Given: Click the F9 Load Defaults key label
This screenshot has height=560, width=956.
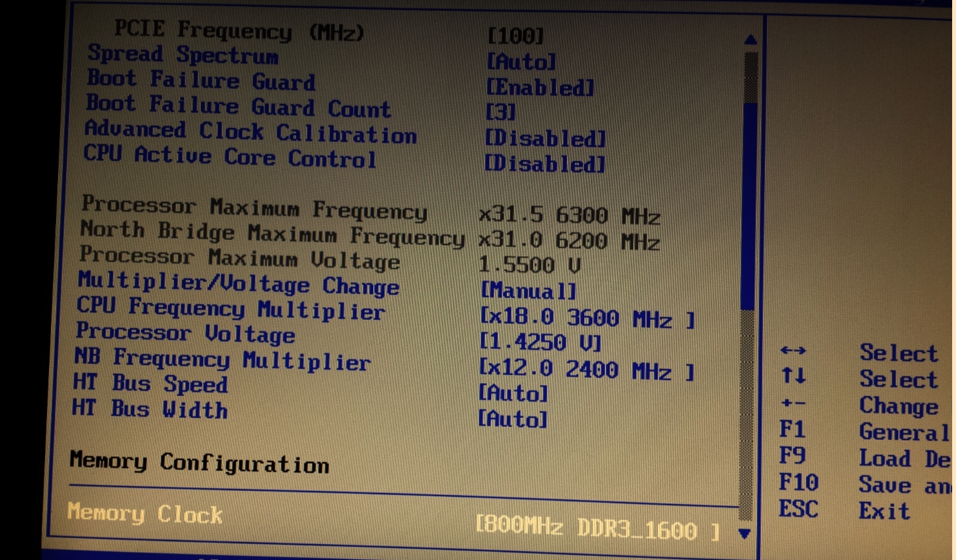Looking at the screenshot, I should (792, 456).
